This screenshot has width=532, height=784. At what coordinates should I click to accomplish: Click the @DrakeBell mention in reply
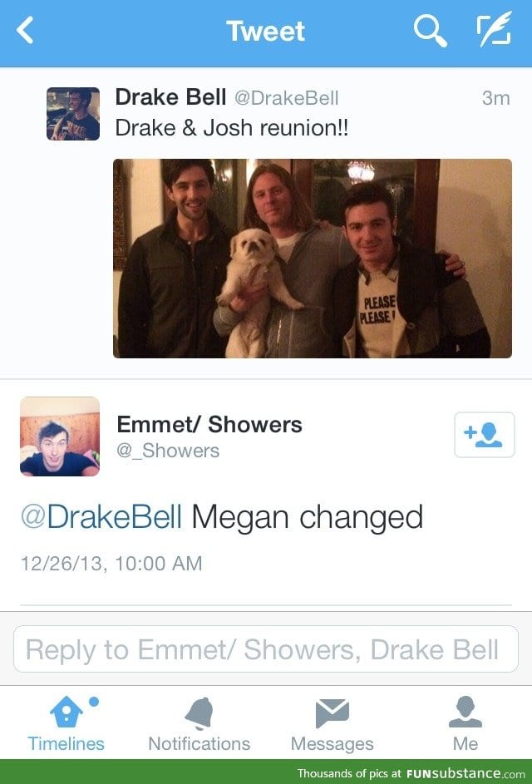point(101,516)
